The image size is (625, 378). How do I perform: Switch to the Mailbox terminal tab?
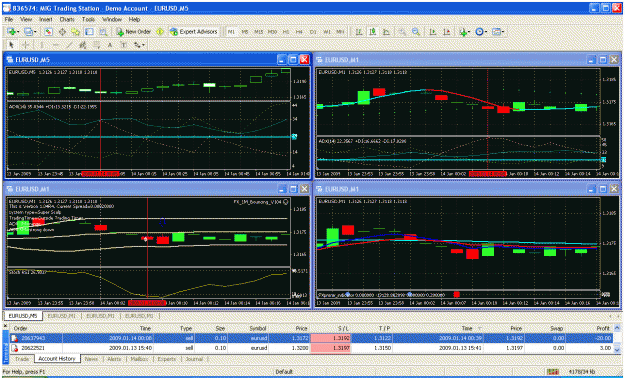pos(139,359)
